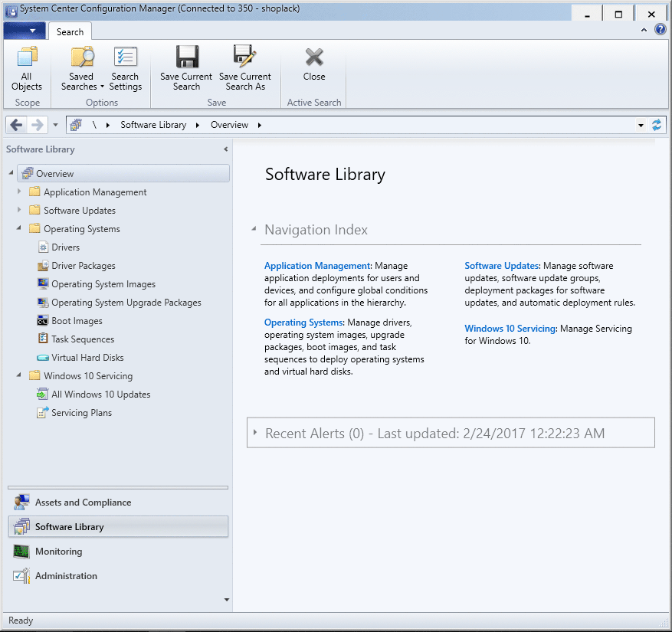Open the Application Management link
The height and width of the screenshot is (632, 672).
tap(317, 266)
